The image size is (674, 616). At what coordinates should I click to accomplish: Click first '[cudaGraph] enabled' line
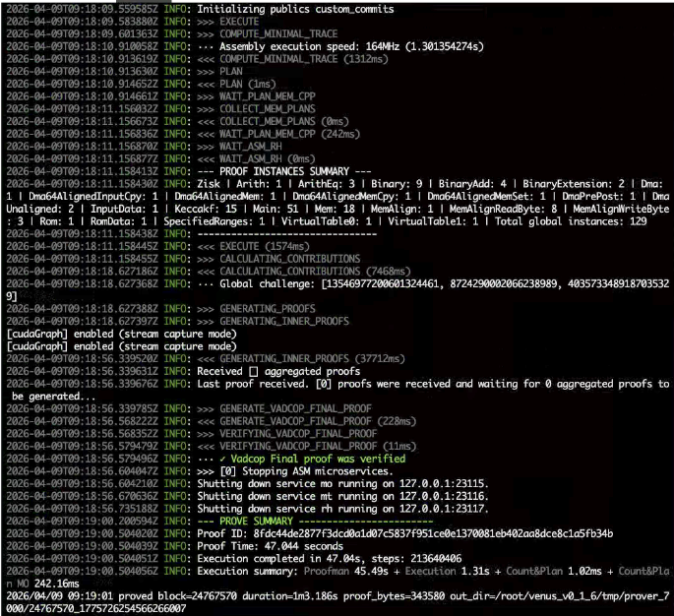122,334
